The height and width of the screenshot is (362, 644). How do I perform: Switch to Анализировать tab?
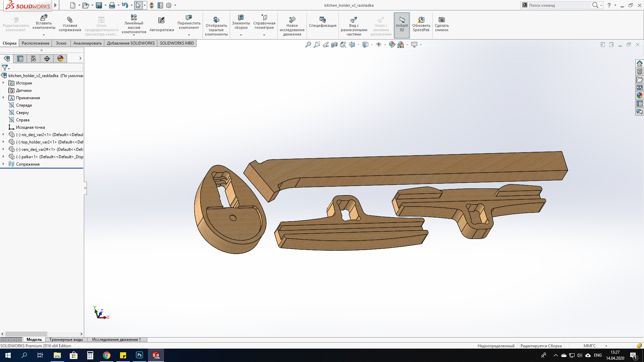(88, 43)
